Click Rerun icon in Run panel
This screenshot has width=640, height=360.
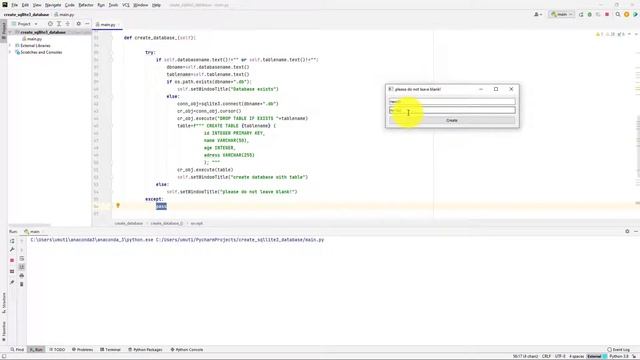point(12,241)
